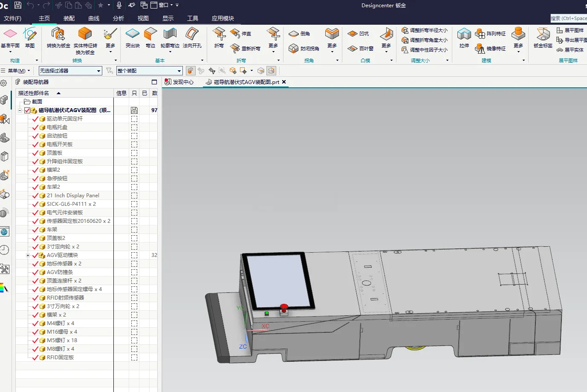Collapse the 磁导航潜伏式AGV装配图 root node
Viewport: 587px width, 392px height.
point(20,110)
